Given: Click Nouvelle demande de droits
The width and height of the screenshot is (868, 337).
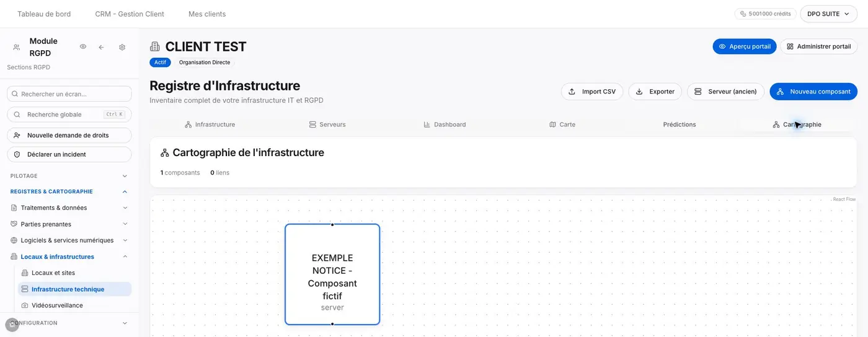Looking at the screenshot, I should [x=69, y=135].
